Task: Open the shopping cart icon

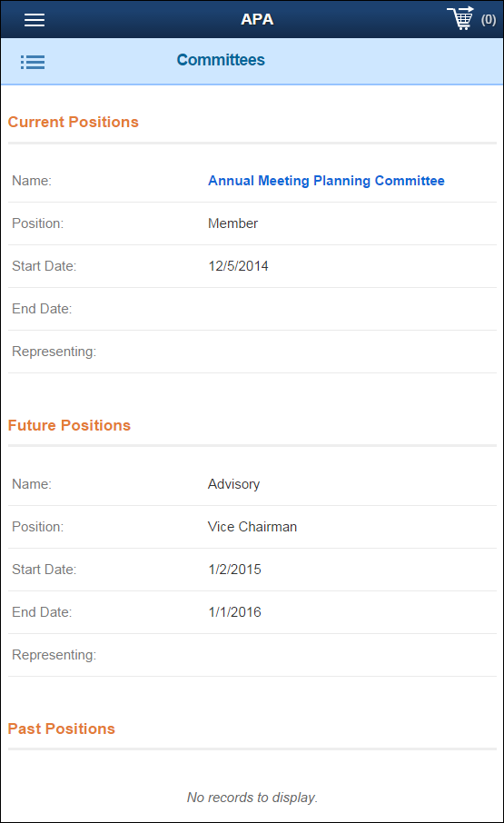Action: [460, 18]
